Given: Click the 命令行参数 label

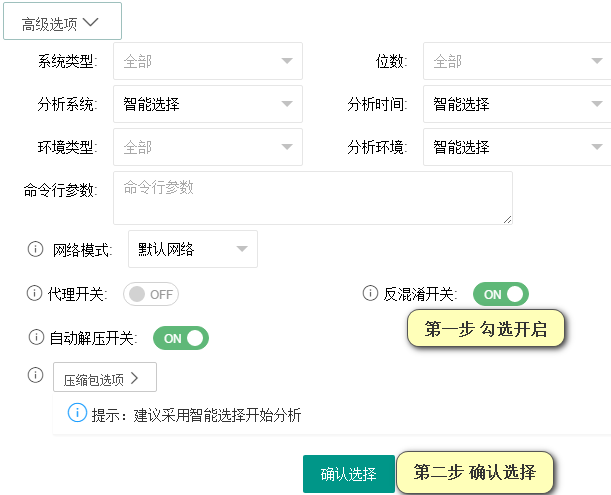Looking at the screenshot, I should point(60,190).
